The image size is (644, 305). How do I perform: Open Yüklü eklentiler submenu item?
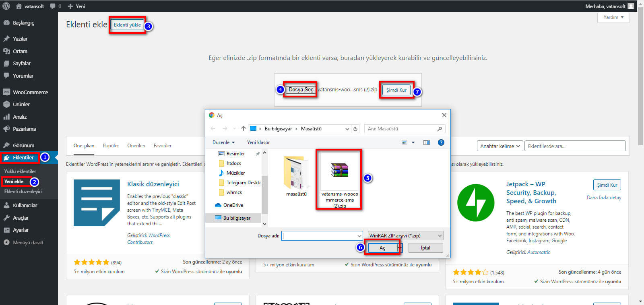(20, 171)
